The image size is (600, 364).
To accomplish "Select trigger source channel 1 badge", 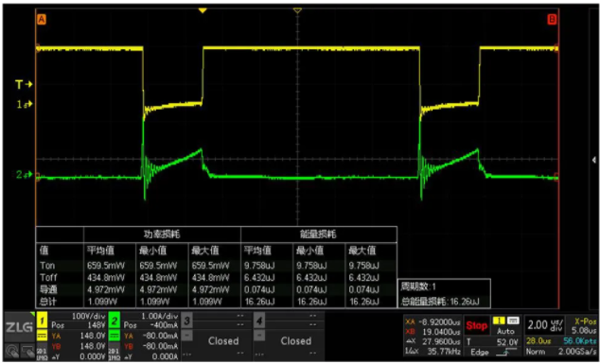I will [500, 321].
